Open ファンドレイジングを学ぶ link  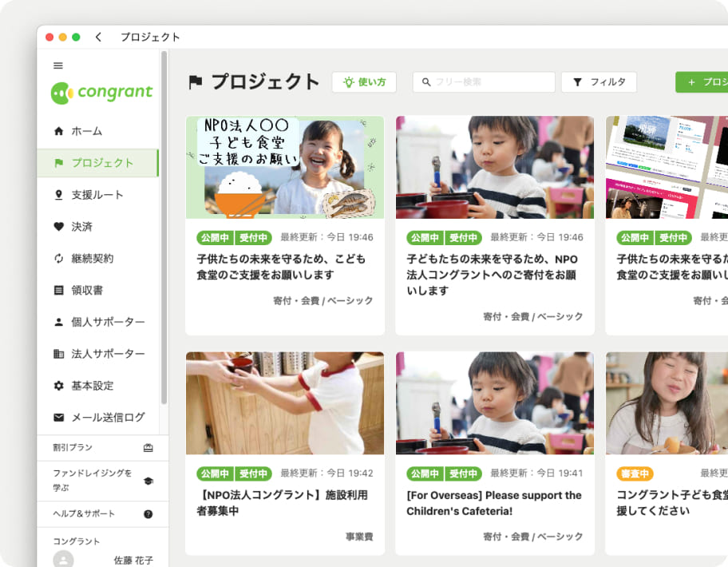(103, 481)
